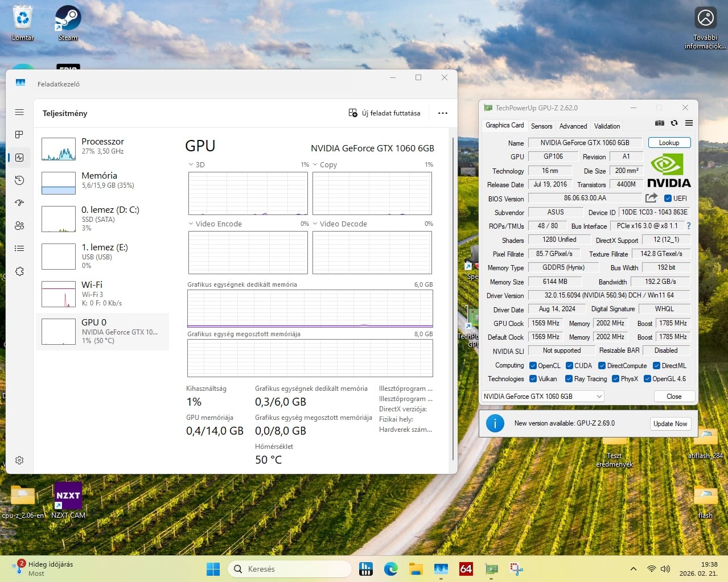Open Microsoft Edge from taskbar
728x582 pixels.
click(x=390, y=569)
